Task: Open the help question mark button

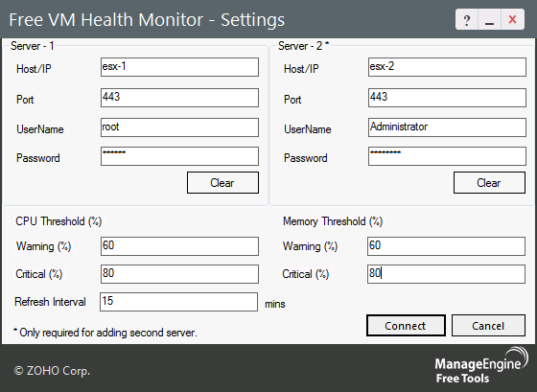Action: (x=466, y=20)
